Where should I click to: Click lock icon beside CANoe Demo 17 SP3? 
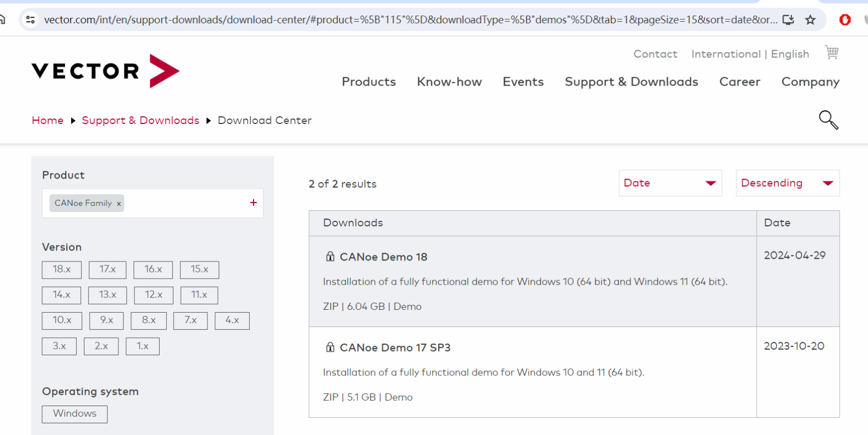pyautogui.click(x=330, y=347)
